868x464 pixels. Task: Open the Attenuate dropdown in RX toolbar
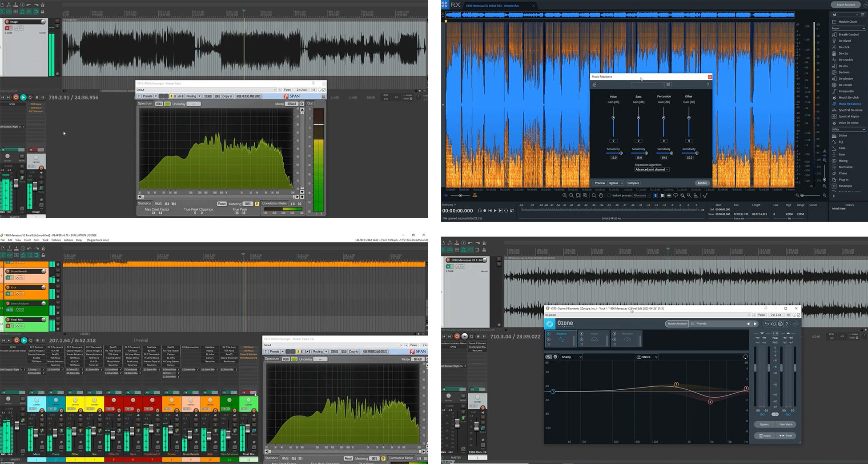click(x=641, y=196)
